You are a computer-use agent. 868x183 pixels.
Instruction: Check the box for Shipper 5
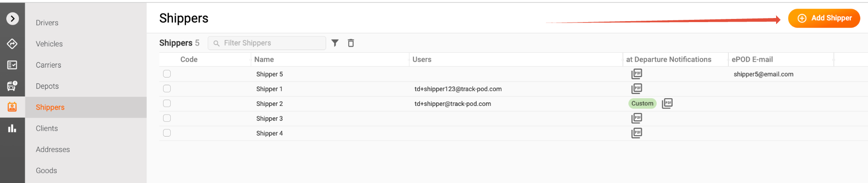[x=167, y=74]
